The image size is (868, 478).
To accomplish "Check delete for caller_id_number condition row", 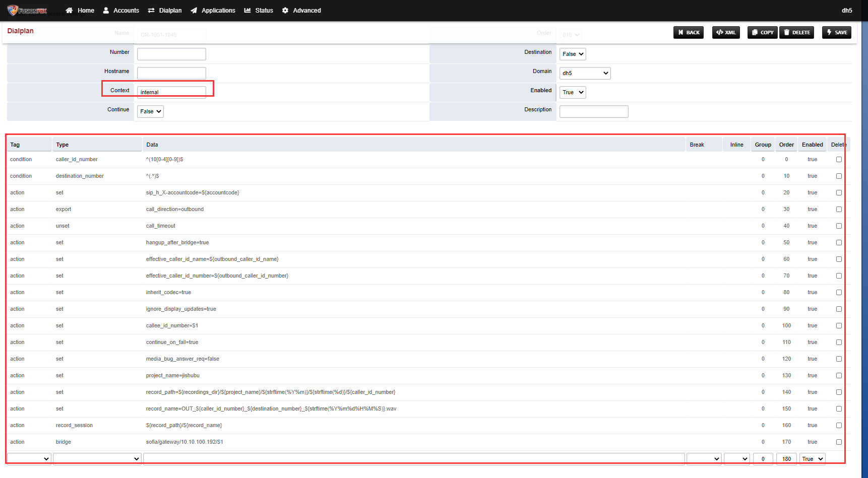I will click(839, 160).
